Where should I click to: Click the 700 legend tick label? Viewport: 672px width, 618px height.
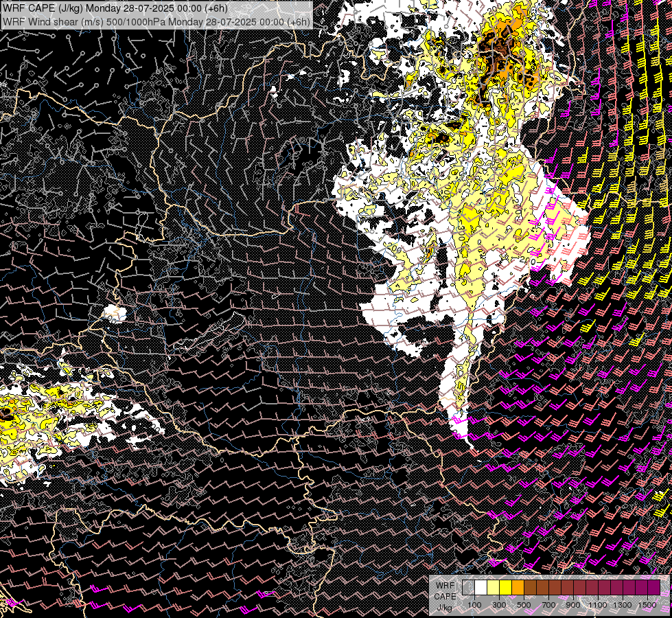coord(548,605)
